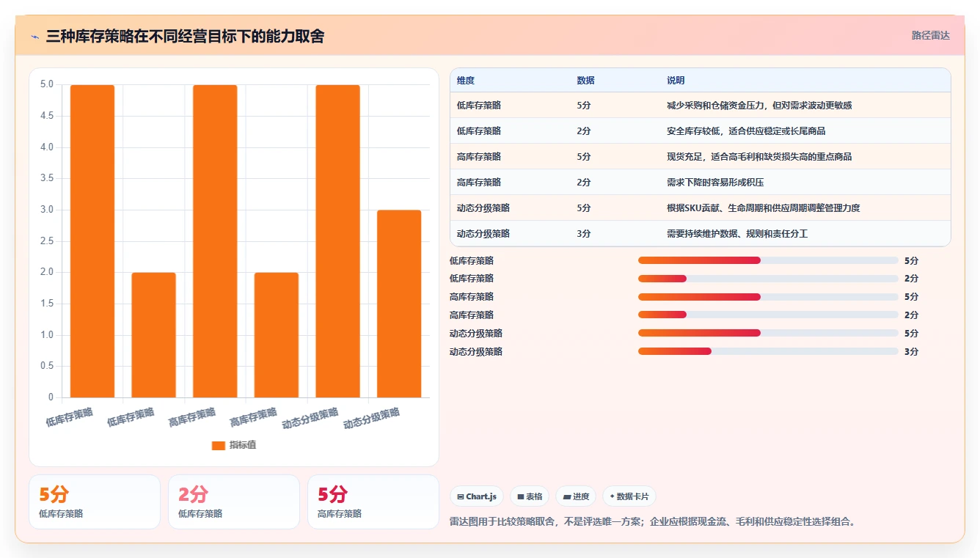Click 5分 in the 现货充足 table row

[x=584, y=157]
